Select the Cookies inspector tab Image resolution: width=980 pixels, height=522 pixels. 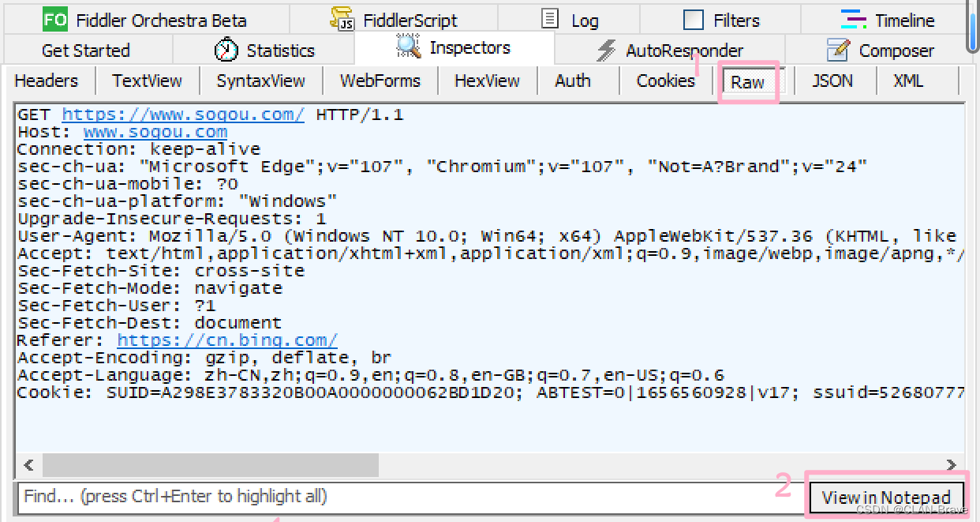coord(665,81)
